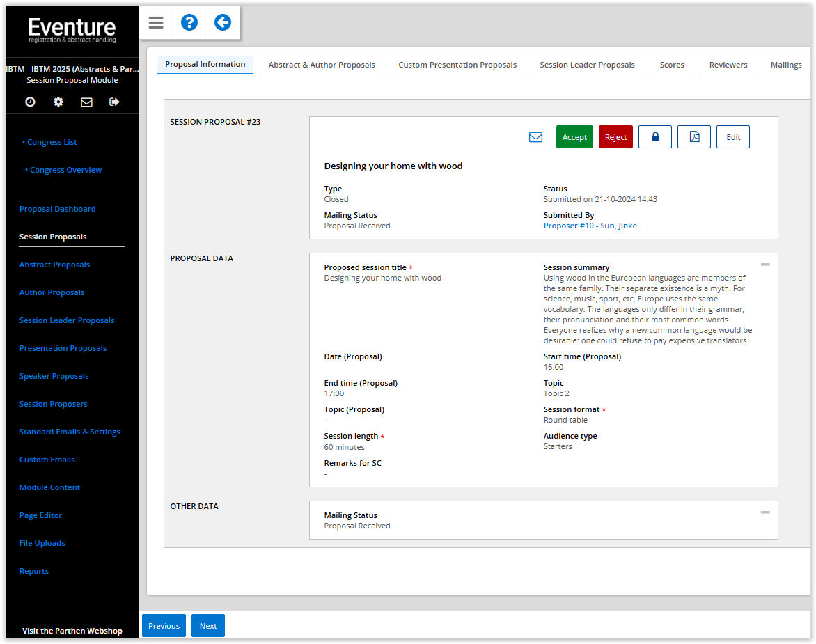This screenshot has width=816, height=644.
Task: Lock the proposal with padlock button
Action: click(654, 137)
